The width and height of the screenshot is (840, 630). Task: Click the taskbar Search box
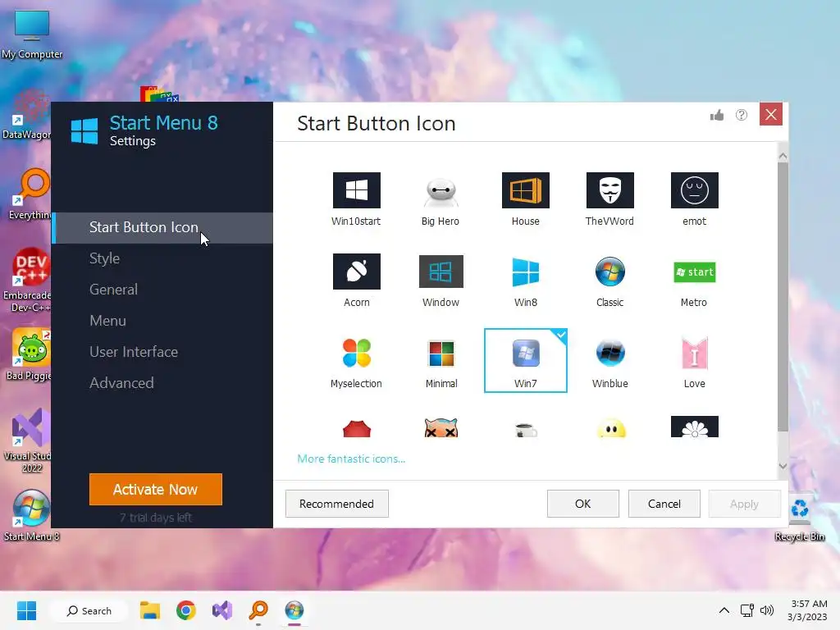(x=89, y=610)
